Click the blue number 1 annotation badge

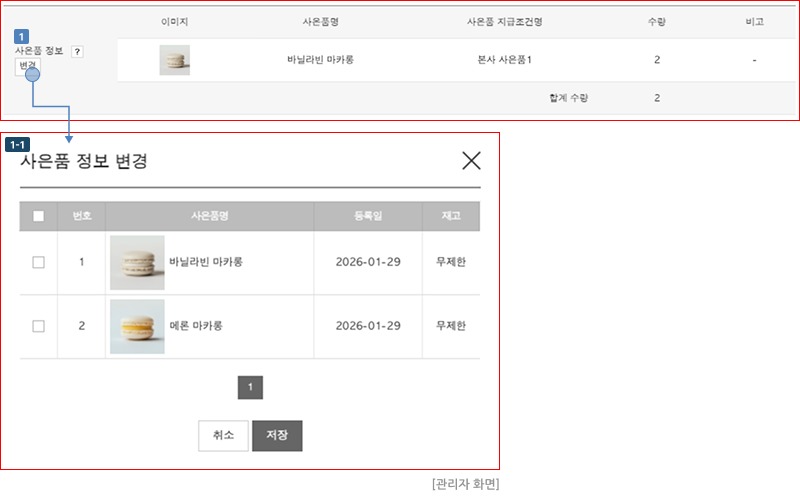[x=22, y=36]
